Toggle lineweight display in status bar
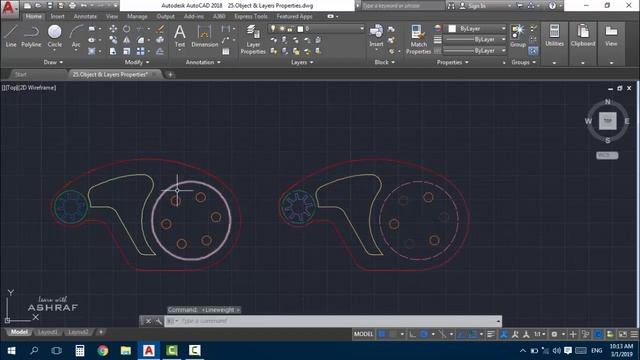The image size is (640, 360). pyautogui.click(x=491, y=334)
